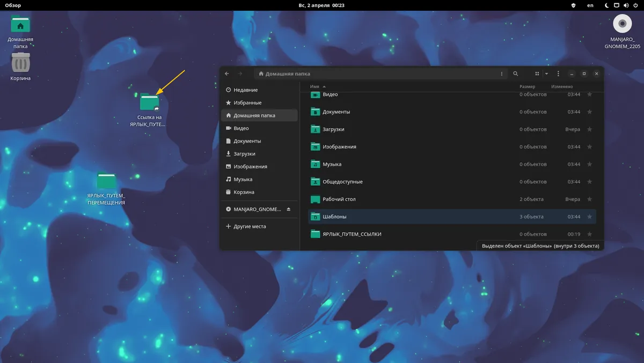Select the Документы folder in list
Screen dimensions: 644x363
point(452,112)
